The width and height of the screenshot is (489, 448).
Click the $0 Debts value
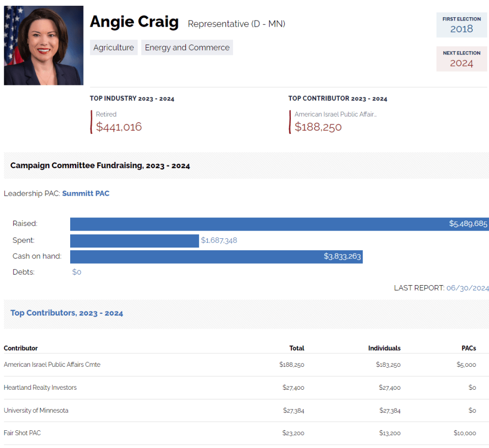(76, 272)
